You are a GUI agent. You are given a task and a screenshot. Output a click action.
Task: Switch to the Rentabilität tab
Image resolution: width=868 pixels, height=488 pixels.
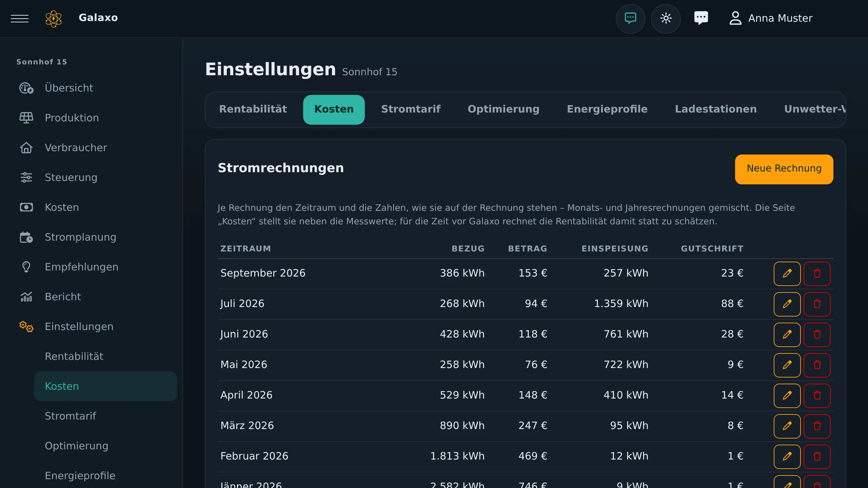(253, 109)
